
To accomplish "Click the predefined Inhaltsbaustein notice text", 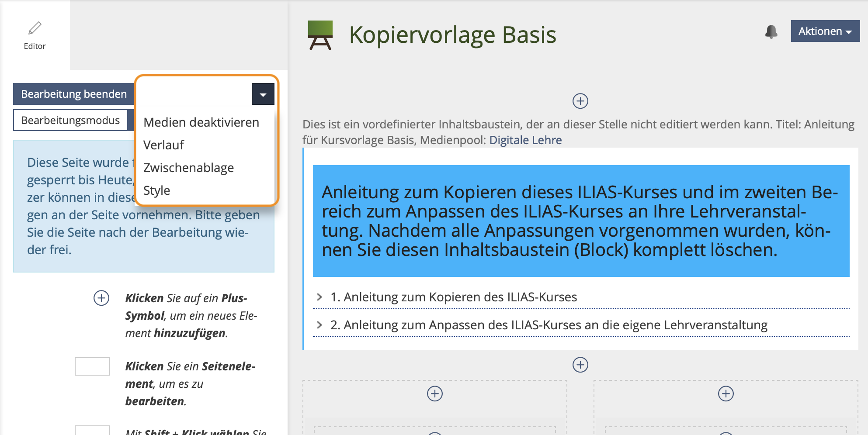I will click(x=578, y=132).
